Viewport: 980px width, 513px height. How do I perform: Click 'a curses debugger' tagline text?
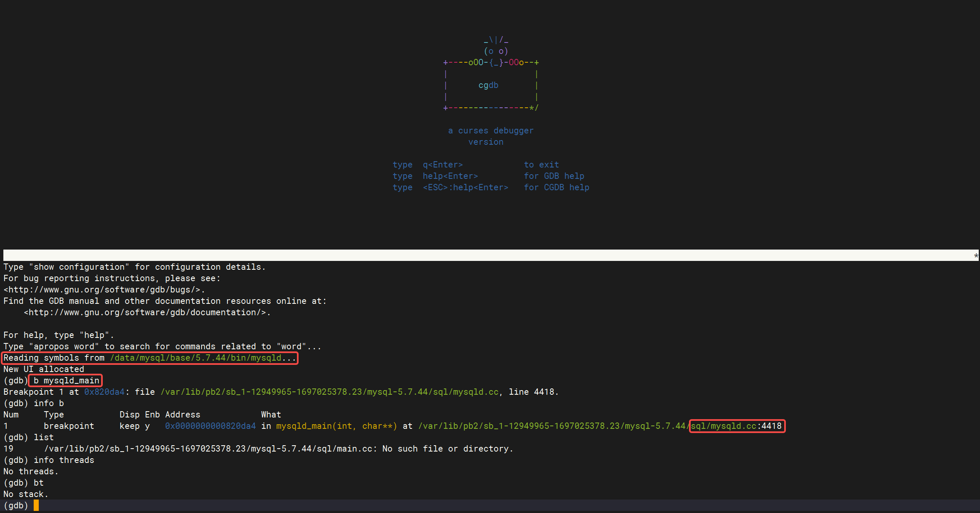(491, 131)
